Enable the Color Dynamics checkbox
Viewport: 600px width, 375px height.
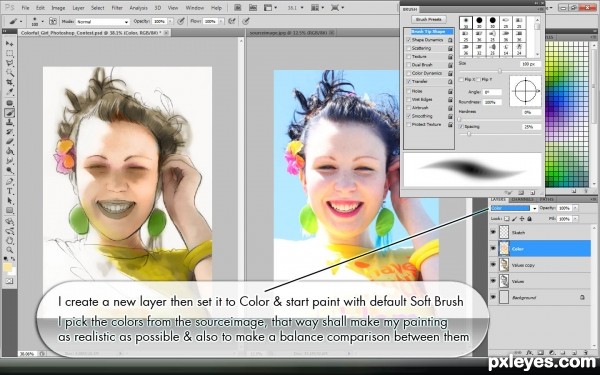click(409, 73)
